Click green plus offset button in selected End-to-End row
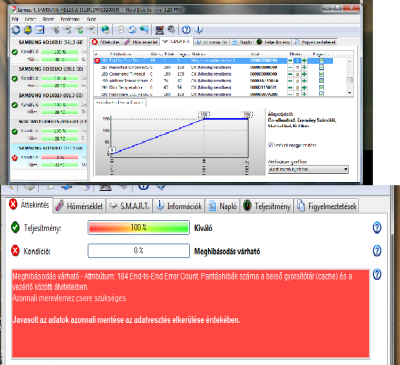400x365 pixels. click(304, 61)
